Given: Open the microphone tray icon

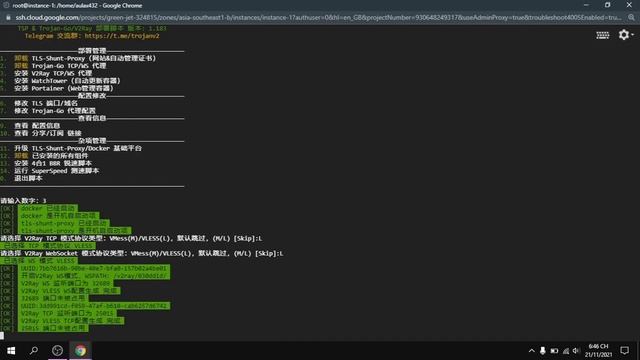Looking at the screenshot, I should pos(542,351).
